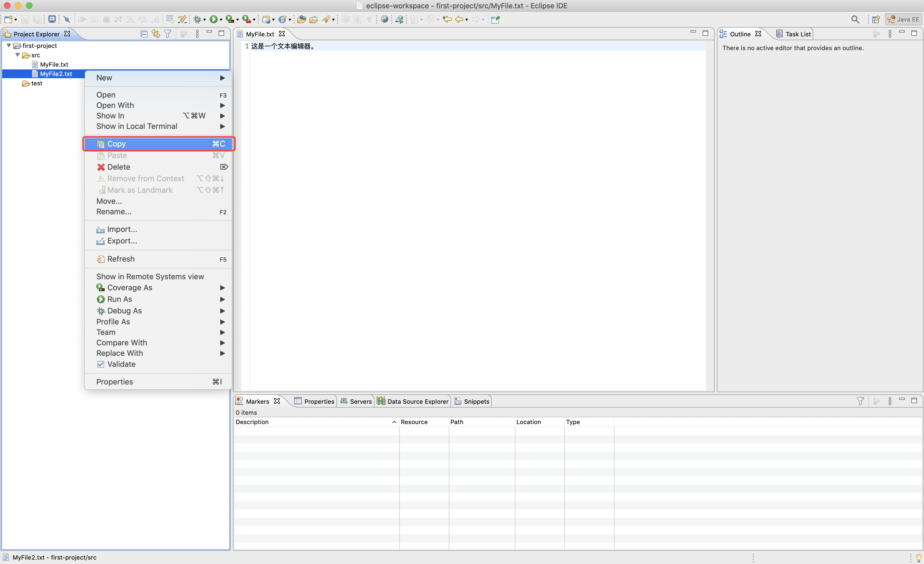The image size is (924, 564).
Task: Collapse the src folder node
Action: tap(18, 55)
